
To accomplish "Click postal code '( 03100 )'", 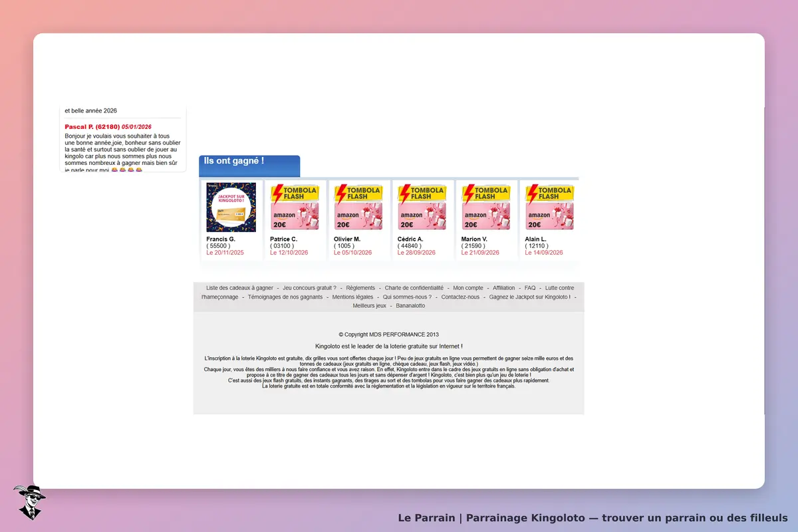I will 283,246.
